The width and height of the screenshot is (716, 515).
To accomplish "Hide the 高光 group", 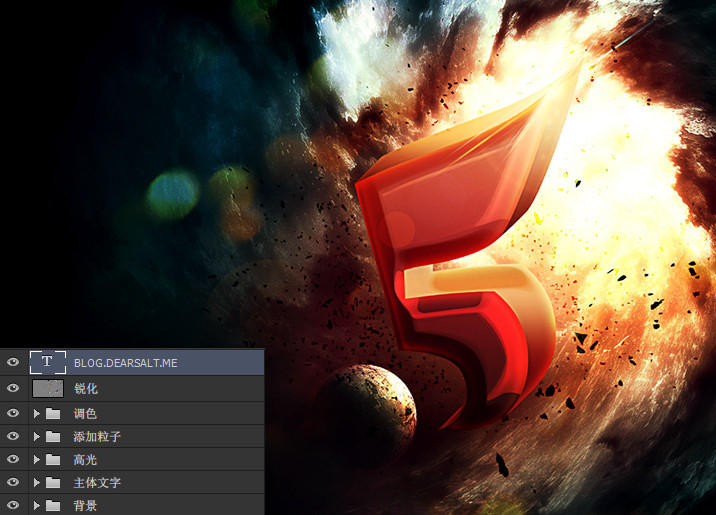I will point(13,459).
